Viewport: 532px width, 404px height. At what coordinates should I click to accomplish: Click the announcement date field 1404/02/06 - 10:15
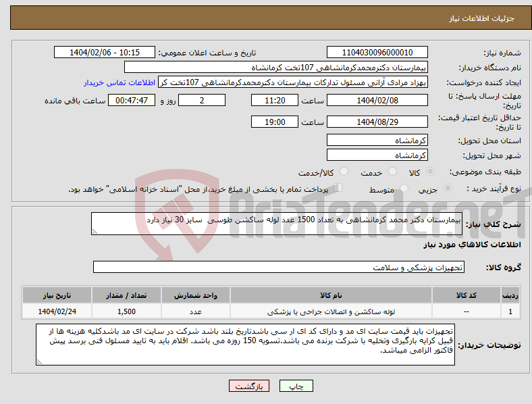pos(105,53)
